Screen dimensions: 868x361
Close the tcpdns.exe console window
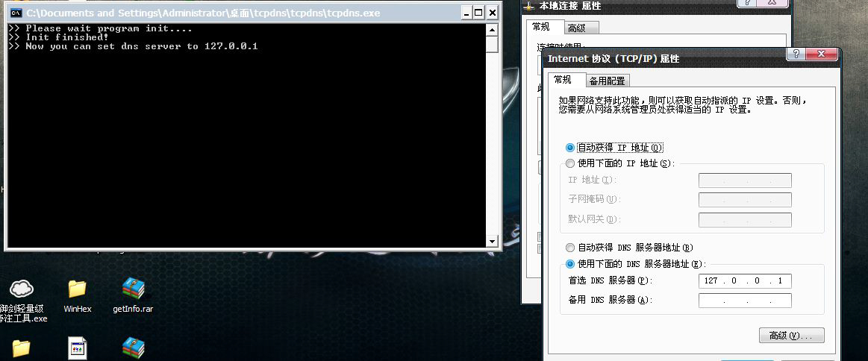[x=492, y=13]
